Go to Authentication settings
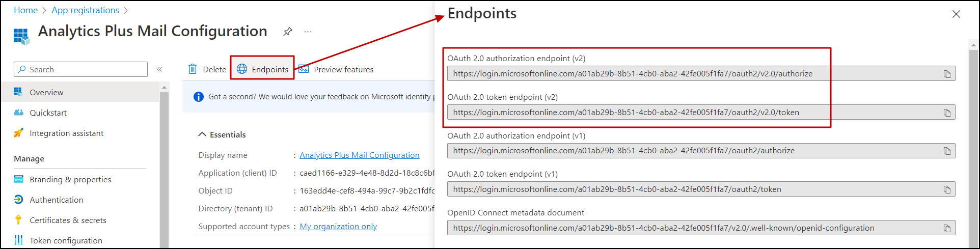This screenshot has height=249, width=980. [x=56, y=200]
